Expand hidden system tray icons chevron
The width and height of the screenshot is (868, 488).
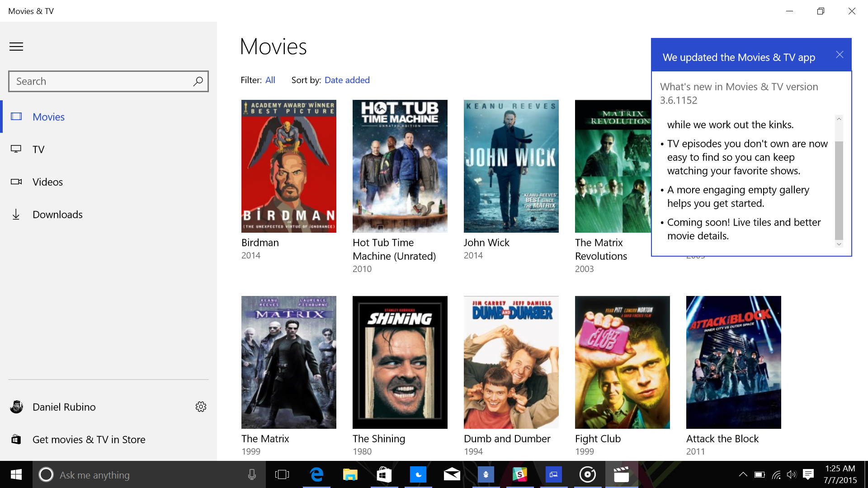pyautogui.click(x=743, y=474)
